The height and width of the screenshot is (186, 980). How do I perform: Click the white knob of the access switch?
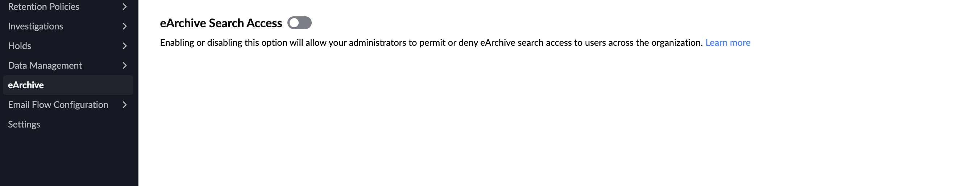pyautogui.click(x=294, y=23)
